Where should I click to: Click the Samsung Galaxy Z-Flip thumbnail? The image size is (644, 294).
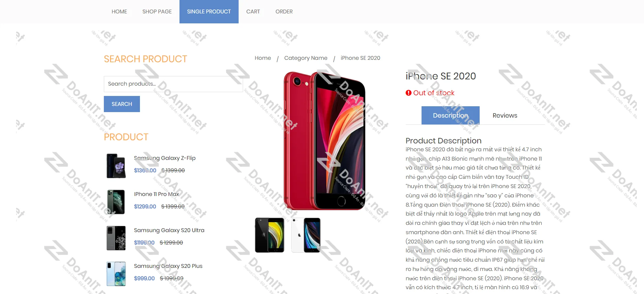tap(116, 166)
